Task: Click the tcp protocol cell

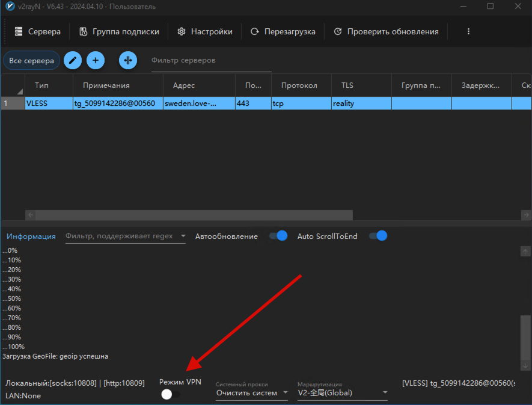Action: tap(301, 104)
